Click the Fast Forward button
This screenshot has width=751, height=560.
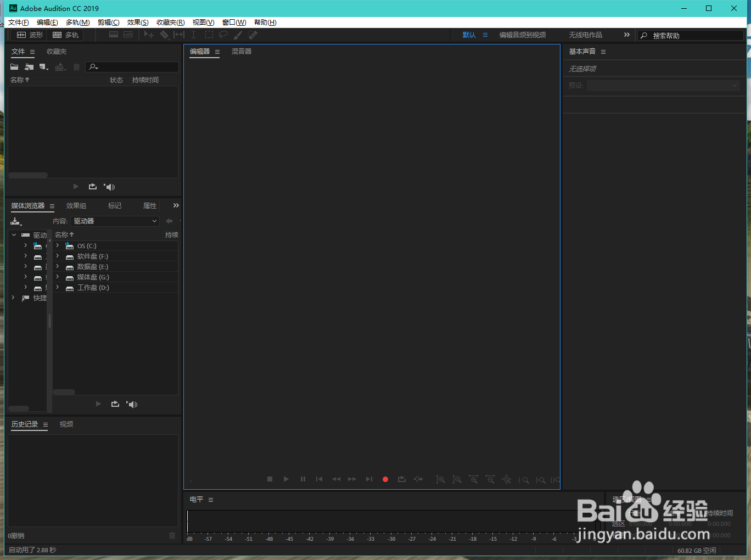tap(352, 479)
